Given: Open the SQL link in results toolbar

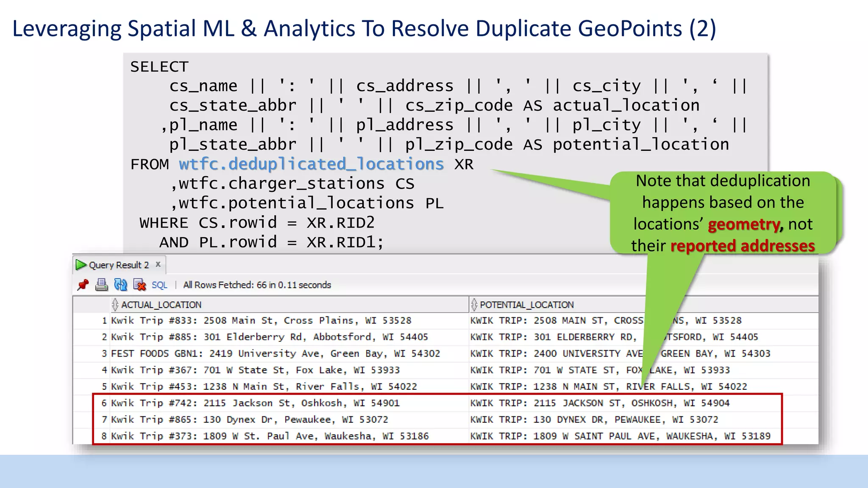Looking at the screenshot, I should pyautogui.click(x=159, y=285).
